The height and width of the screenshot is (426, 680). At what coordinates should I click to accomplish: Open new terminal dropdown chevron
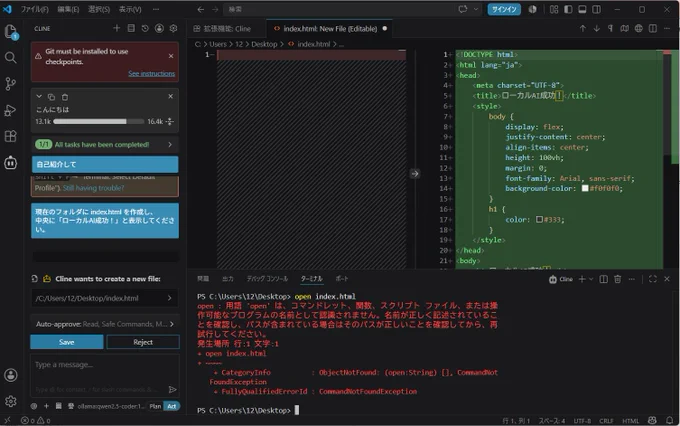tap(591, 279)
